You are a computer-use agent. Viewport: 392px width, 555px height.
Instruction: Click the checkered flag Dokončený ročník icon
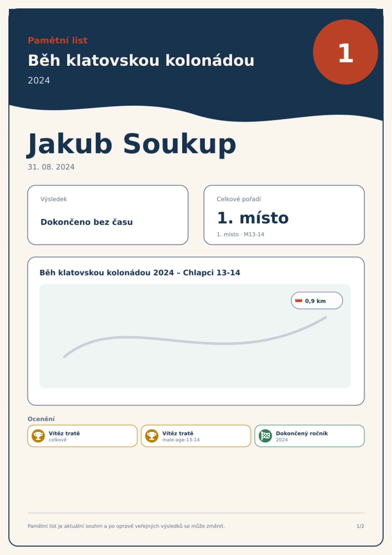tap(265, 436)
